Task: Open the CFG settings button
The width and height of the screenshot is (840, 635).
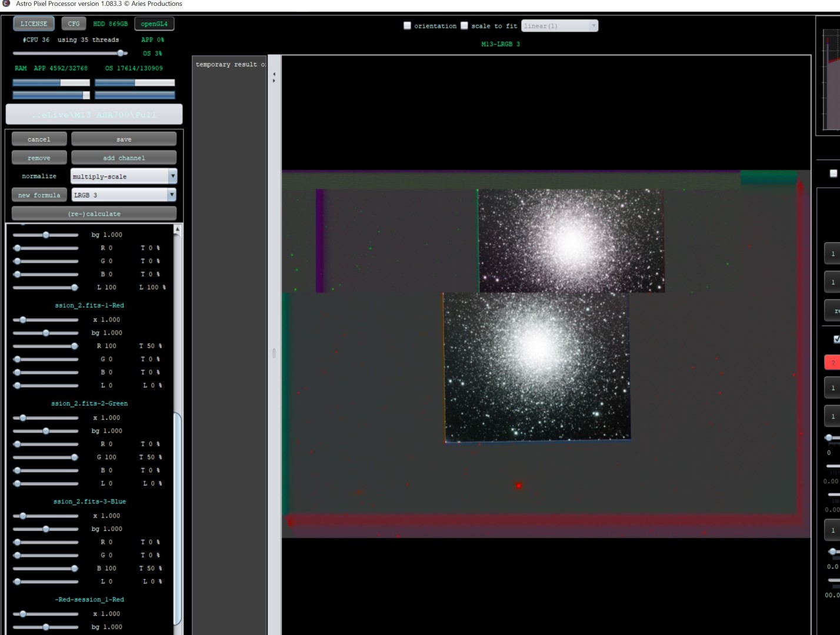Action: pyautogui.click(x=74, y=24)
